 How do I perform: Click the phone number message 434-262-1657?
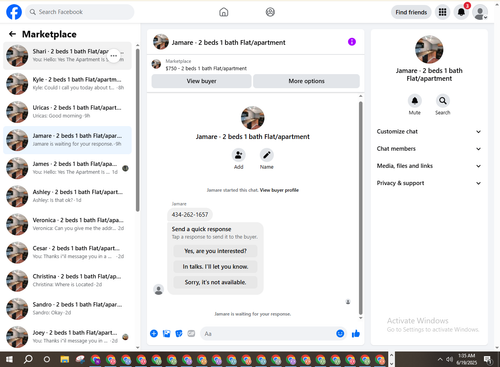pyautogui.click(x=190, y=215)
